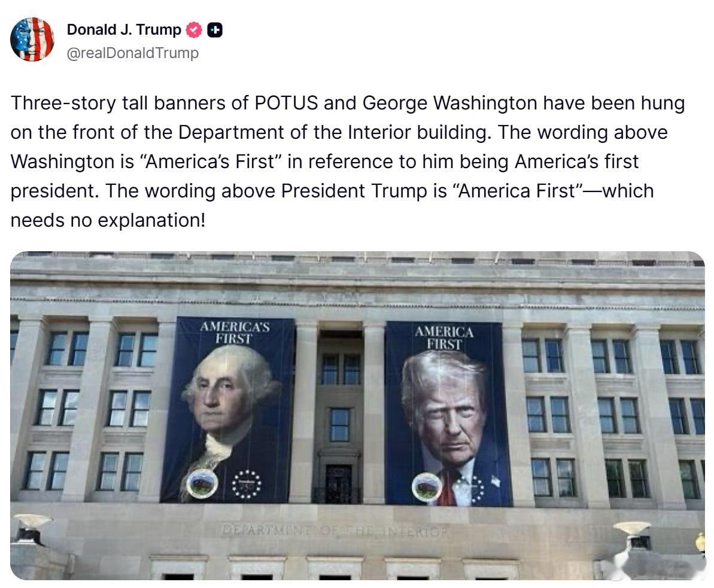This screenshot has width=714, height=588.
Task: Click the post text about three-story banners
Action: point(348,161)
